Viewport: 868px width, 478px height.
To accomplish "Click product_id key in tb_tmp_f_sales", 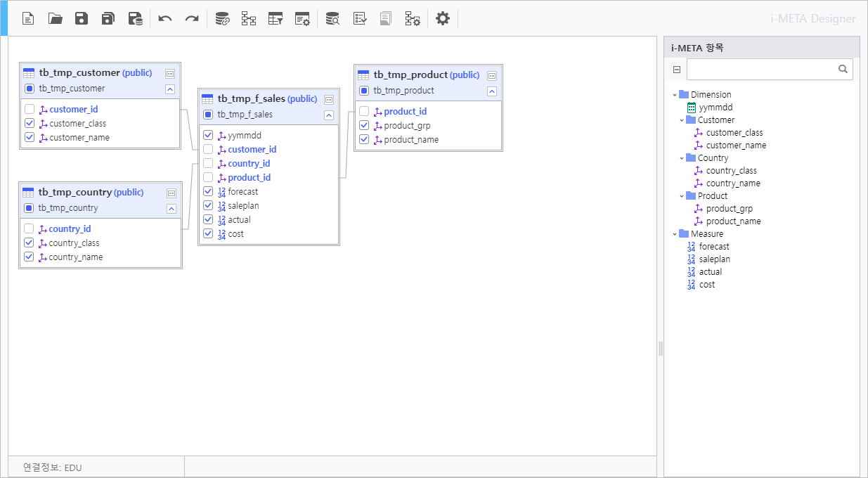I will pos(250,177).
